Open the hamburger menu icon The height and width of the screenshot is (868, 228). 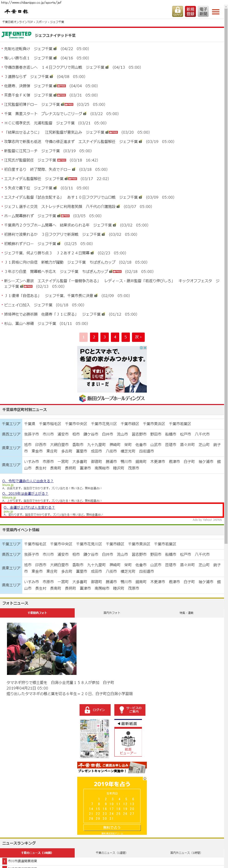click(x=216, y=12)
